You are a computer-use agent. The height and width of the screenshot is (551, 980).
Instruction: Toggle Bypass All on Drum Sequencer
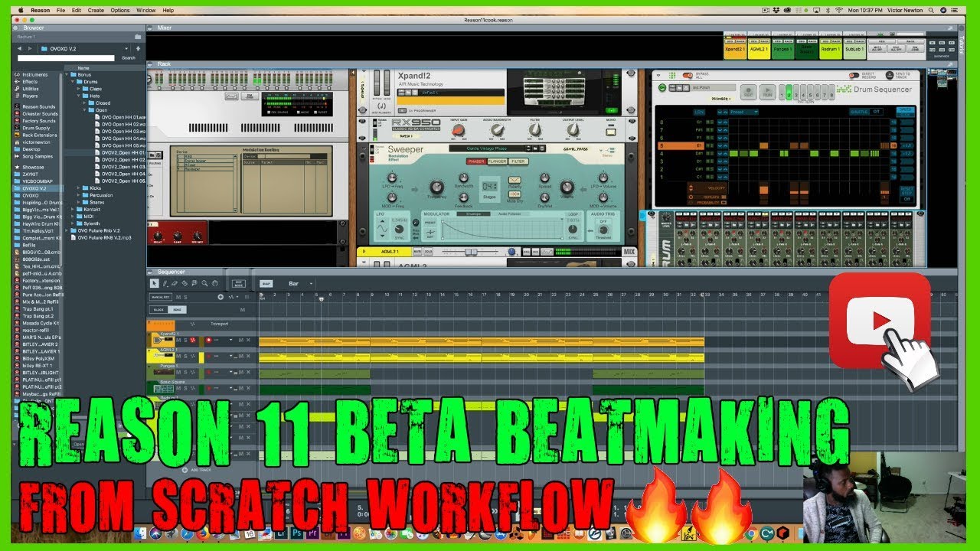tap(688, 75)
